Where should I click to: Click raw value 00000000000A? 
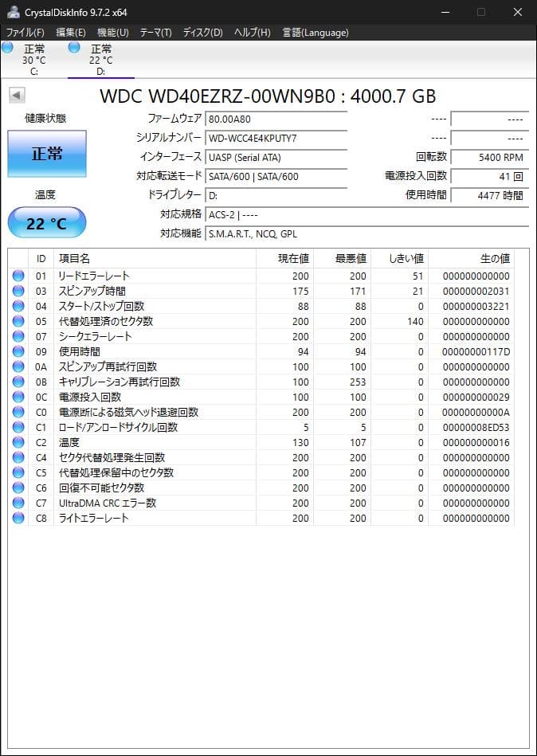click(476, 412)
